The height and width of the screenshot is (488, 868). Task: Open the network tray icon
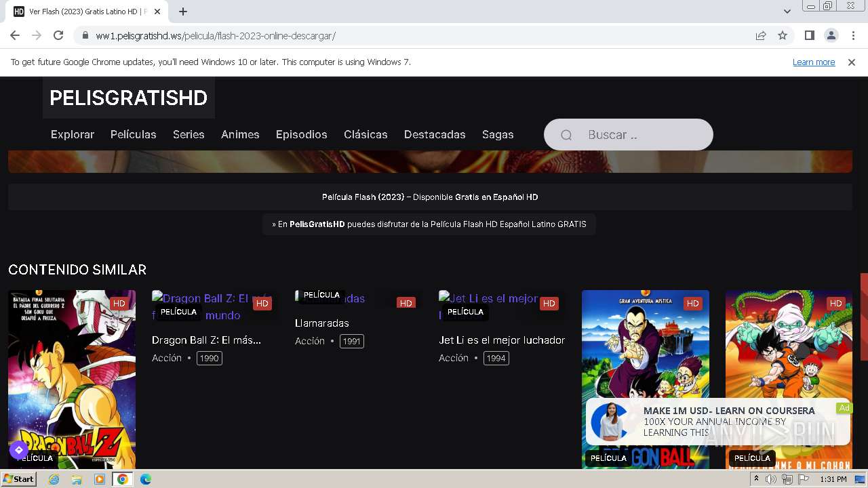click(x=787, y=479)
